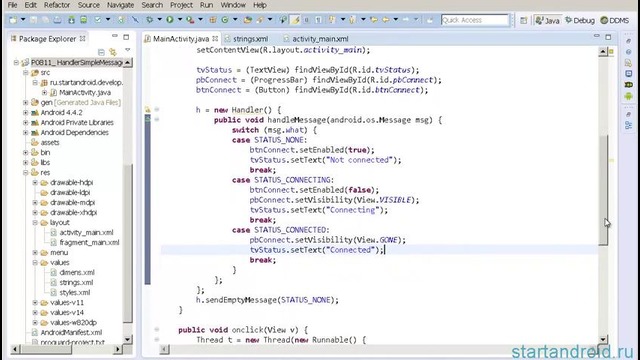Click the New Java Package icon
Screen dimensions: 640x360
pyautogui.click(x=213, y=20)
